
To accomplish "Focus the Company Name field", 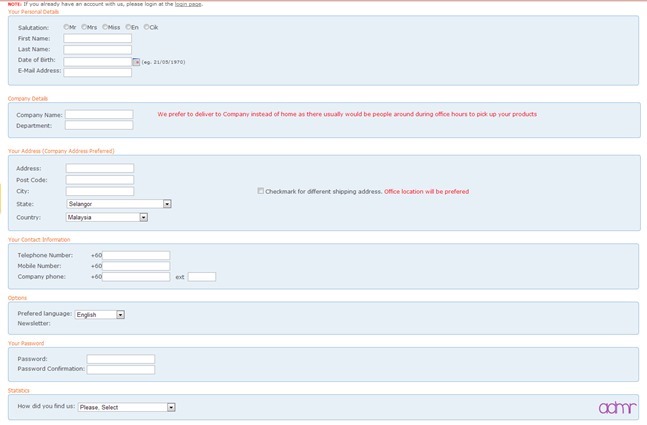I will click(99, 114).
